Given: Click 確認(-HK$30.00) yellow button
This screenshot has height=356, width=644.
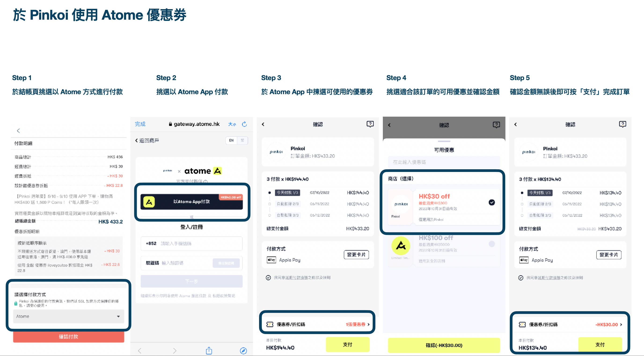Looking at the screenshot, I should pos(444,345).
